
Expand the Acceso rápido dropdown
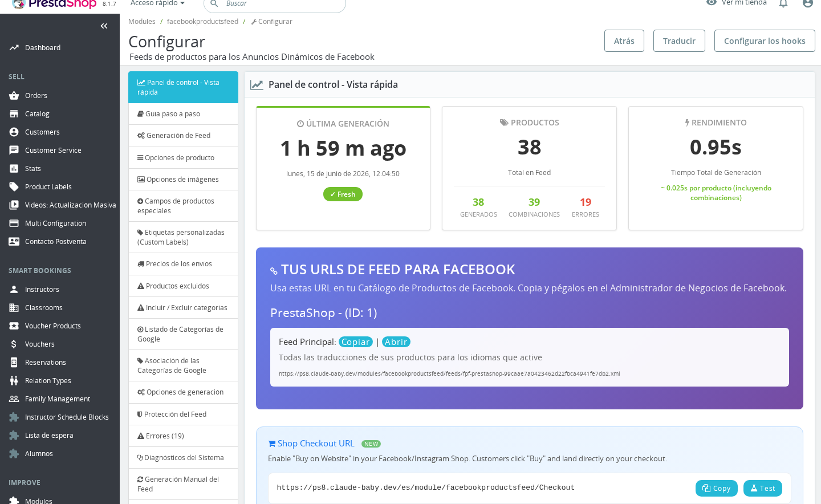(x=157, y=3)
